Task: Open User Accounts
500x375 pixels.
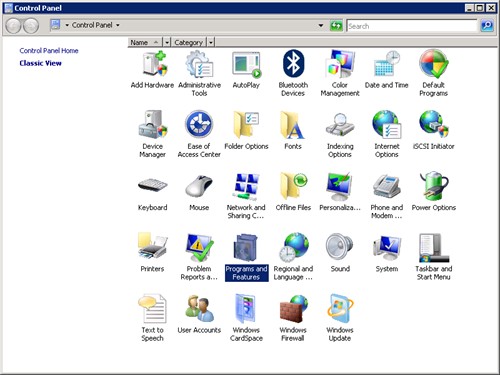Action: pyautogui.click(x=199, y=314)
